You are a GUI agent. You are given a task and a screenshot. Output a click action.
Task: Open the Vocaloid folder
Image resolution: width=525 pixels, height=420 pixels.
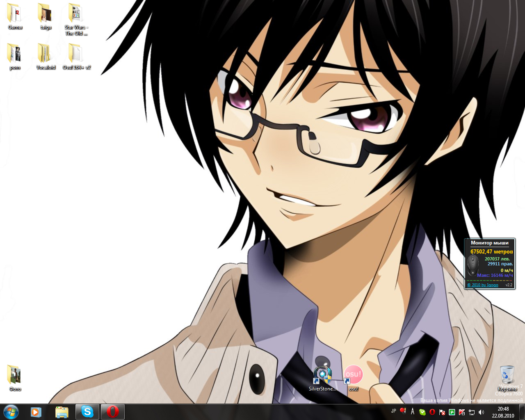46,54
